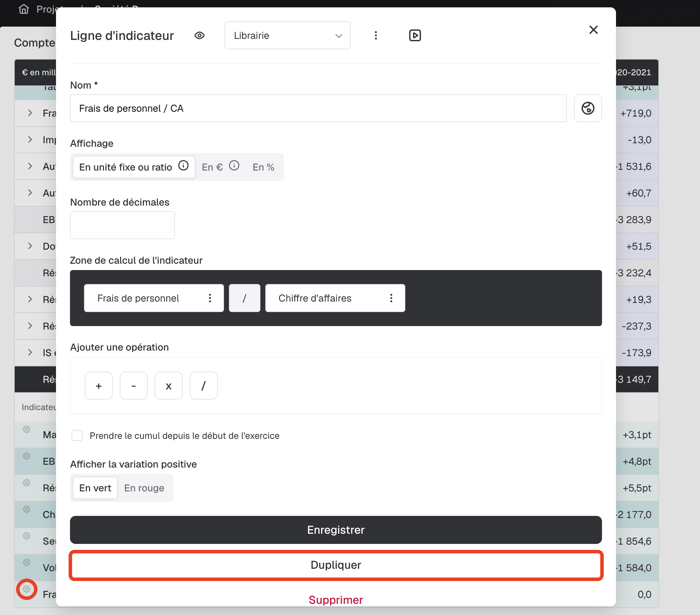Expand the Do row in the table

point(30,246)
